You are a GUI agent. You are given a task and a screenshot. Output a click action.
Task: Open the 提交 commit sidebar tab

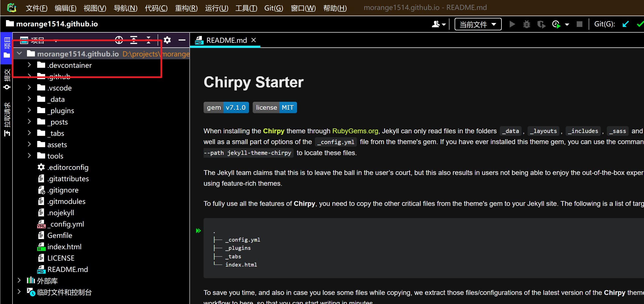(7, 79)
